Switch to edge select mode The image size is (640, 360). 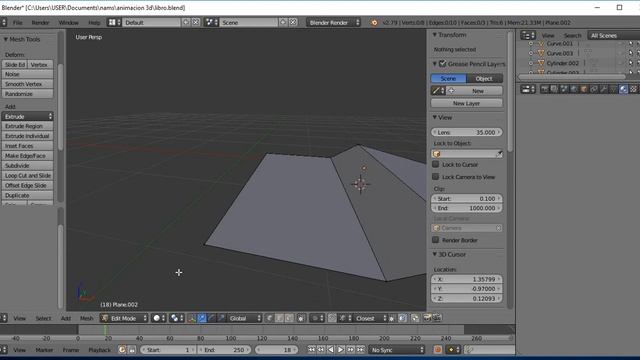click(279, 318)
